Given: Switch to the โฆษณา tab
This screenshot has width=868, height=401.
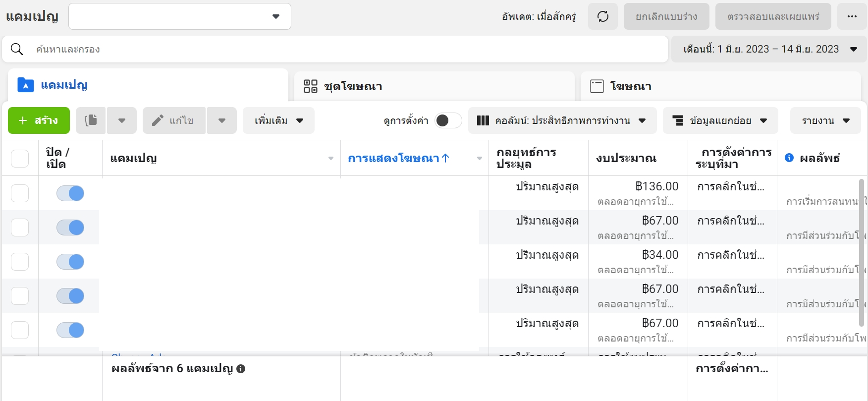Looking at the screenshot, I should 720,86.
